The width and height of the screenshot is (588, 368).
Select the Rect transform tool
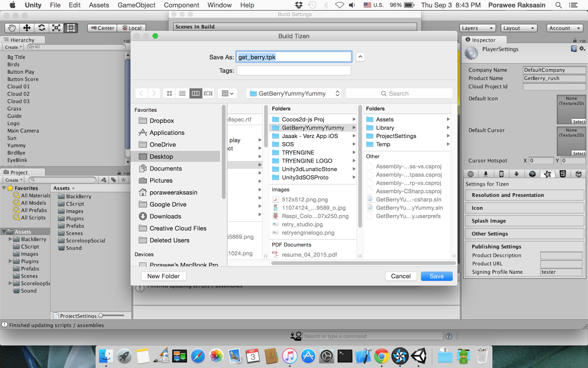[x=71, y=28]
